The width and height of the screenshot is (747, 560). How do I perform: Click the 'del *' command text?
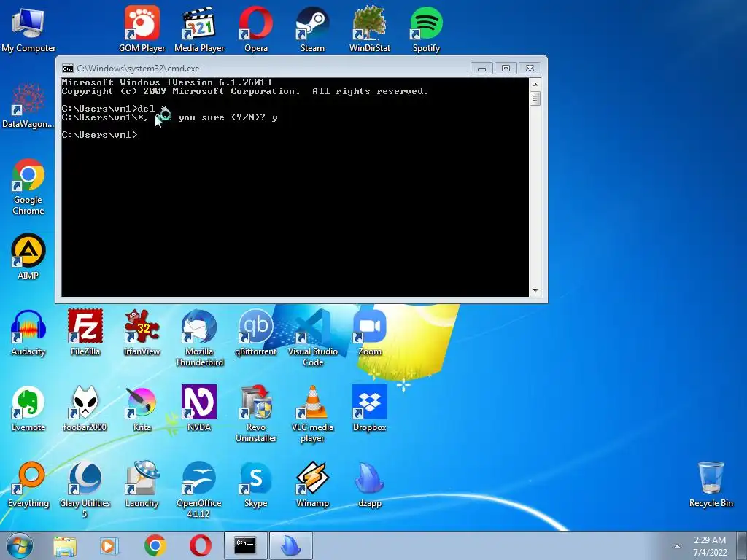pyautogui.click(x=152, y=109)
